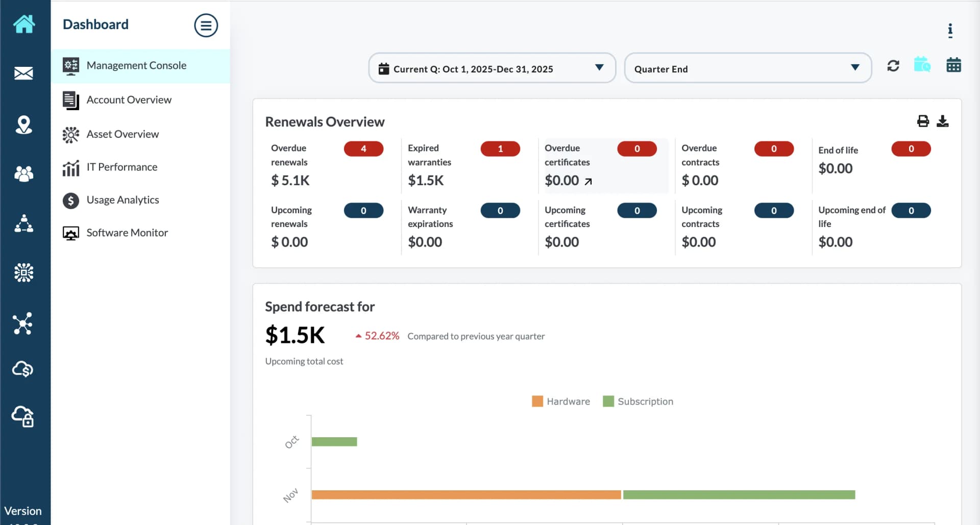The width and height of the screenshot is (980, 525).
Task: Refresh dashboard data with the refresh icon
Action: (x=893, y=66)
